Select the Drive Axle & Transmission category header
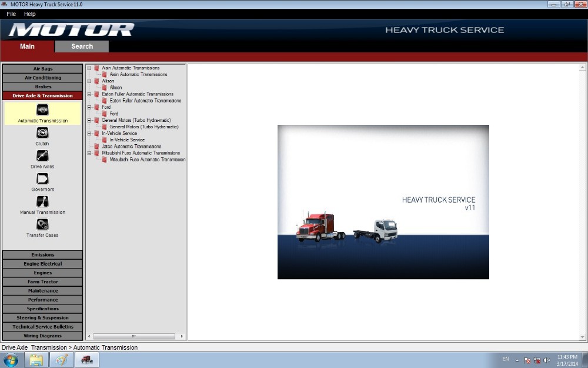Image resolution: width=588 pixels, height=368 pixels. pyautogui.click(x=43, y=96)
